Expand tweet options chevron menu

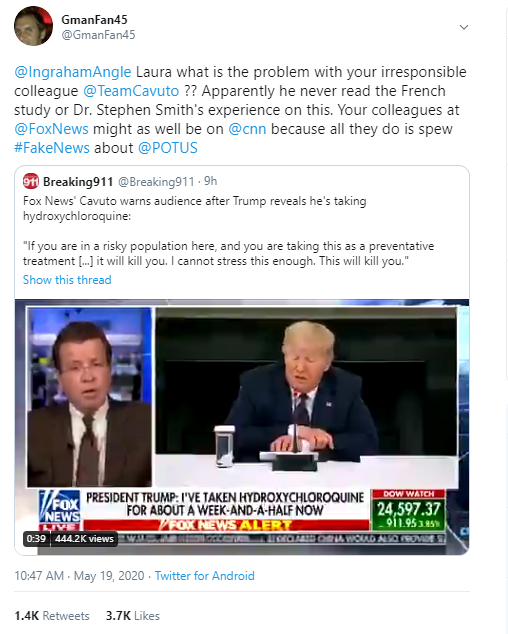pyautogui.click(x=464, y=27)
